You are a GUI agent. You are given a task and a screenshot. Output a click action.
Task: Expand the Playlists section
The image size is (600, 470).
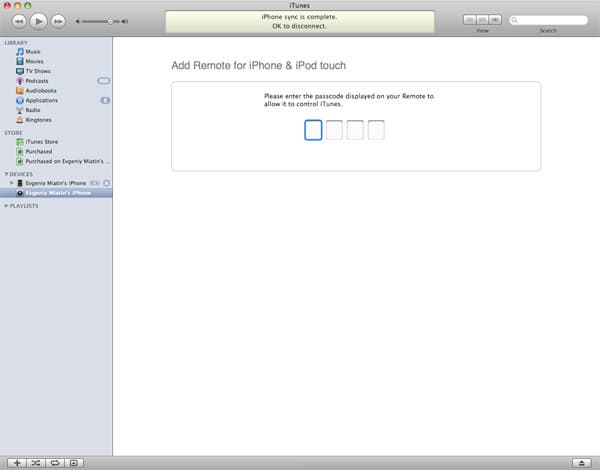pyautogui.click(x=6, y=206)
